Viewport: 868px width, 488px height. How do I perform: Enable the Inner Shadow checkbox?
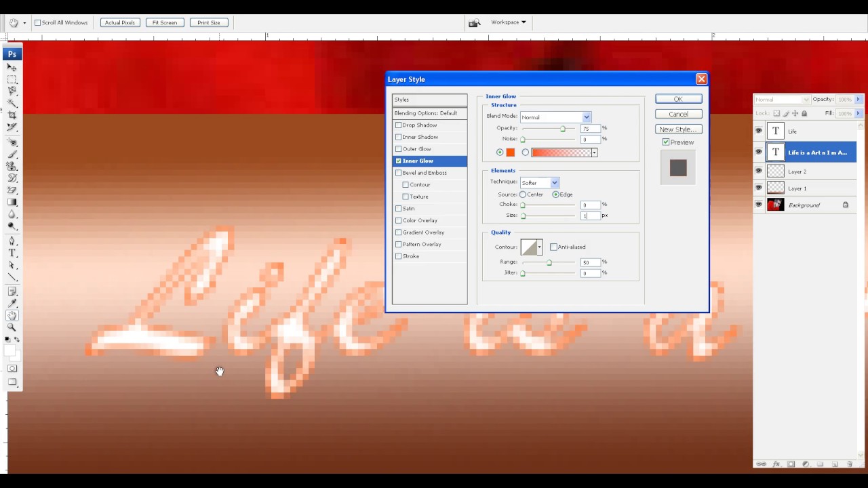pos(399,137)
